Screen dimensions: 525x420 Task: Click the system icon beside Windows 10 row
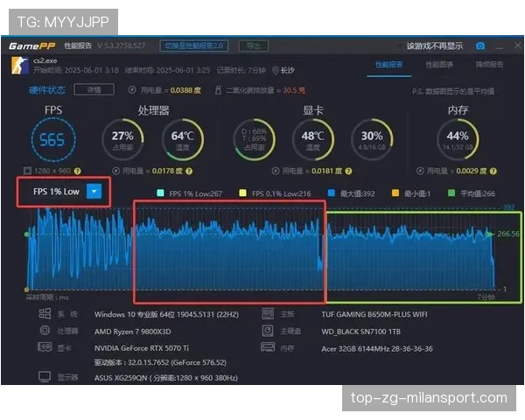45,314
